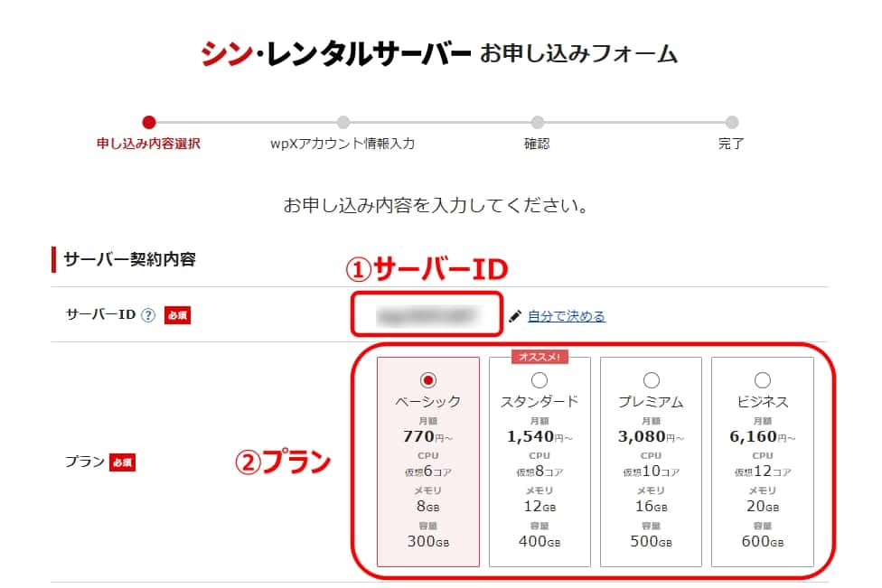Click the wpXアカウント情報入力 step dot
Image resolution: width=882 pixels, height=588 pixels.
point(343,122)
